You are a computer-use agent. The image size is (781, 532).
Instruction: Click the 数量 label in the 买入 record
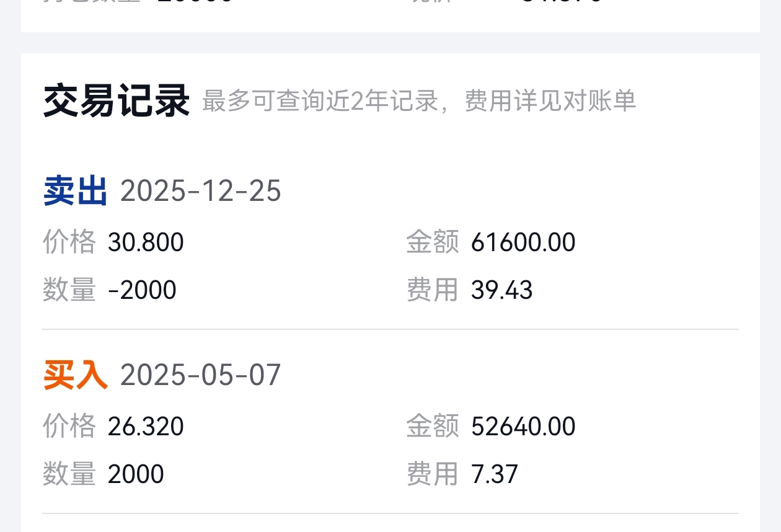[69, 474]
